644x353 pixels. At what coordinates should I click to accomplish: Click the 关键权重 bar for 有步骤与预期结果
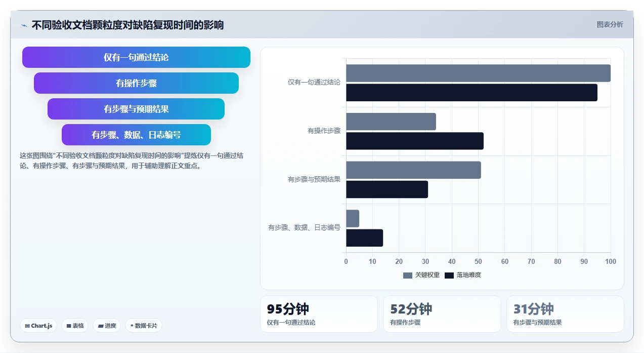coord(413,170)
